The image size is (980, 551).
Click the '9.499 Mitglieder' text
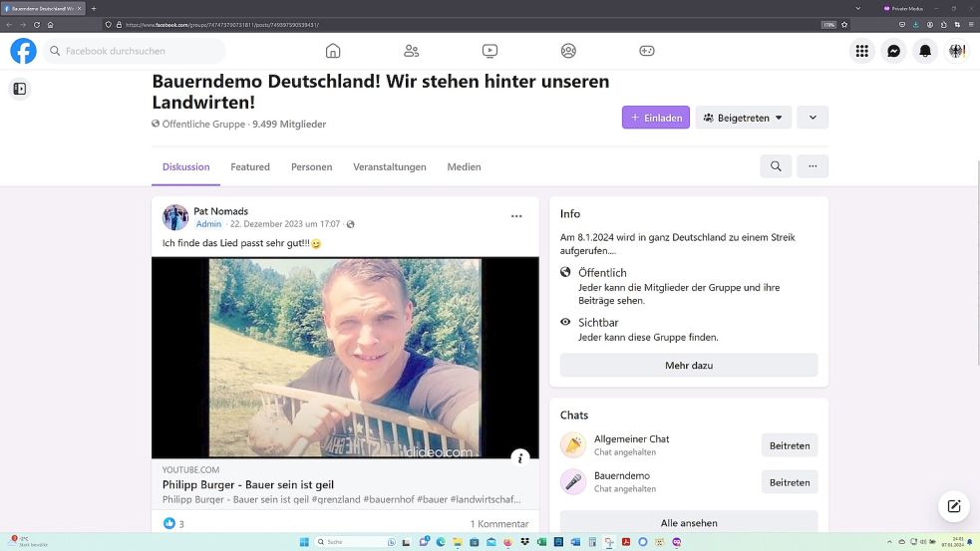(289, 125)
